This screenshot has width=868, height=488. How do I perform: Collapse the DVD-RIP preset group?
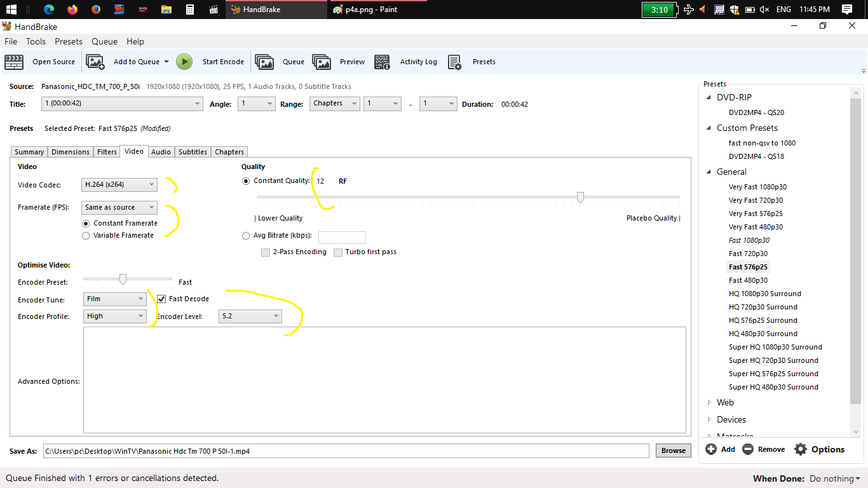710,98
